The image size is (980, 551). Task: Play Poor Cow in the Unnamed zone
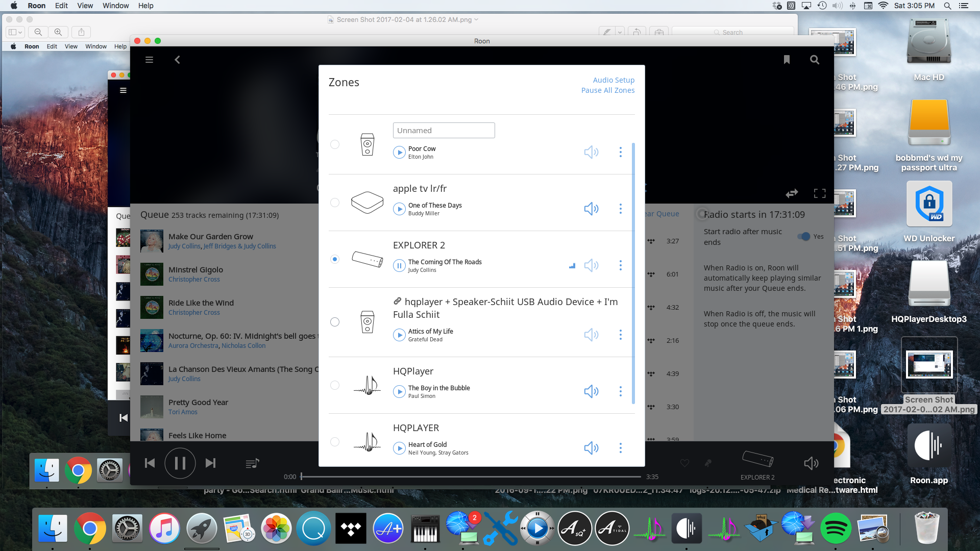point(399,152)
